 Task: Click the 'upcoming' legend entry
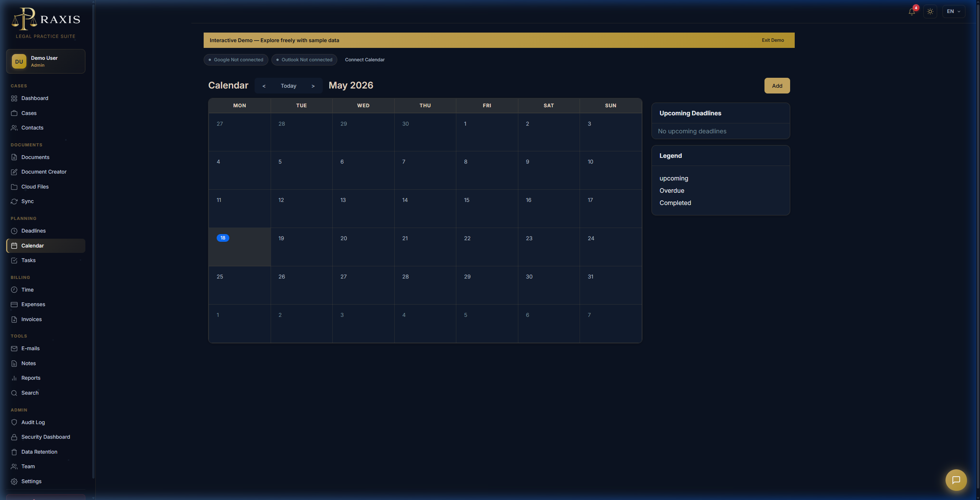pyautogui.click(x=674, y=179)
